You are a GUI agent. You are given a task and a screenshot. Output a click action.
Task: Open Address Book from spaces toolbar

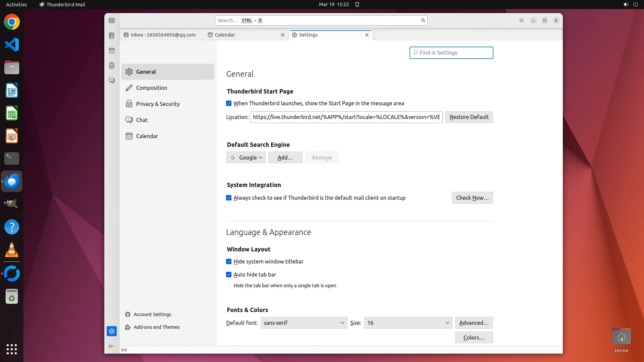pyautogui.click(x=112, y=36)
